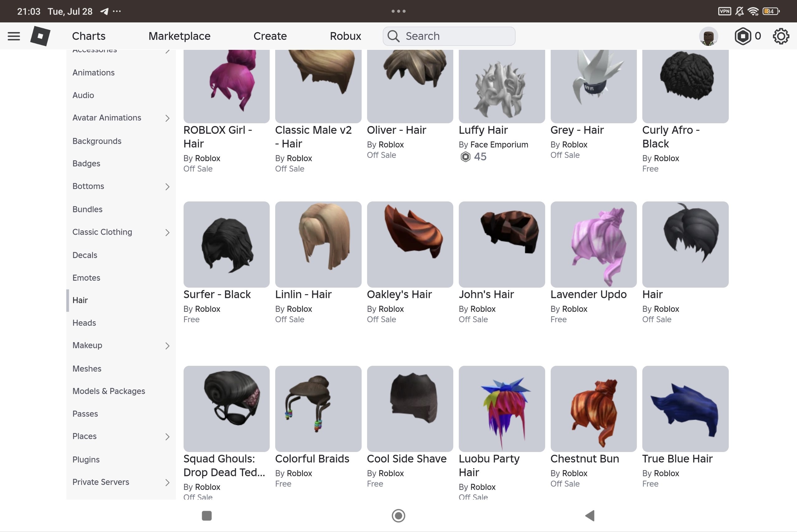This screenshot has height=532, width=797.
Task: Open the Luobu Party Hair thumbnail
Action: click(x=502, y=408)
